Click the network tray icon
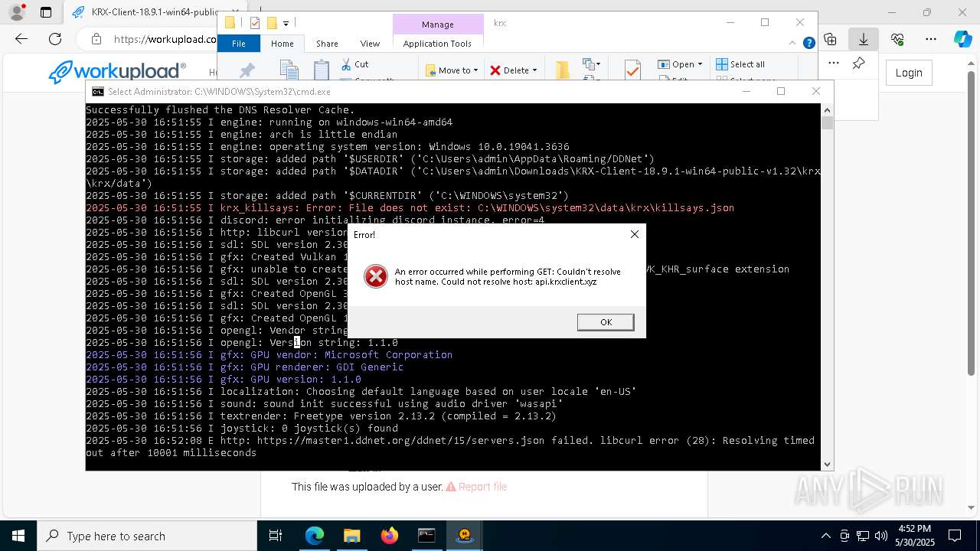The width and height of the screenshot is (980, 551). click(x=863, y=536)
